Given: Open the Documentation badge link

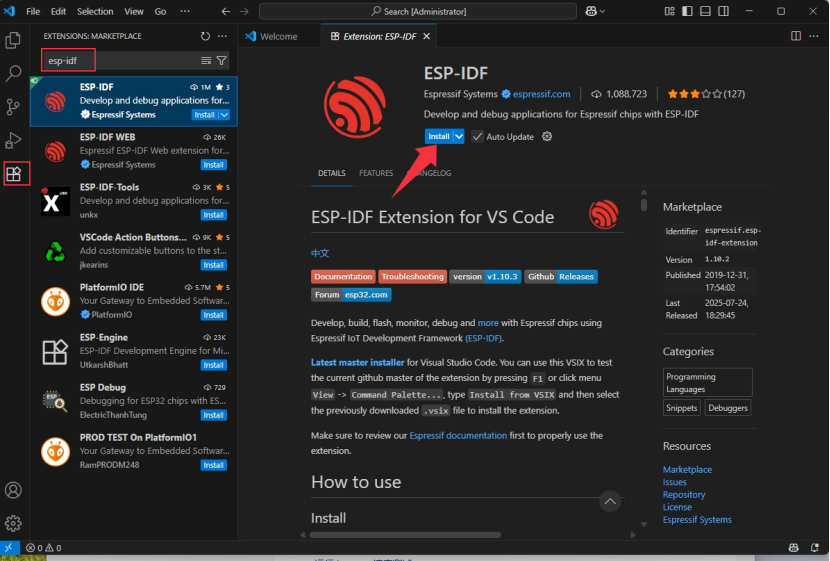Looking at the screenshot, I should 343,277.
